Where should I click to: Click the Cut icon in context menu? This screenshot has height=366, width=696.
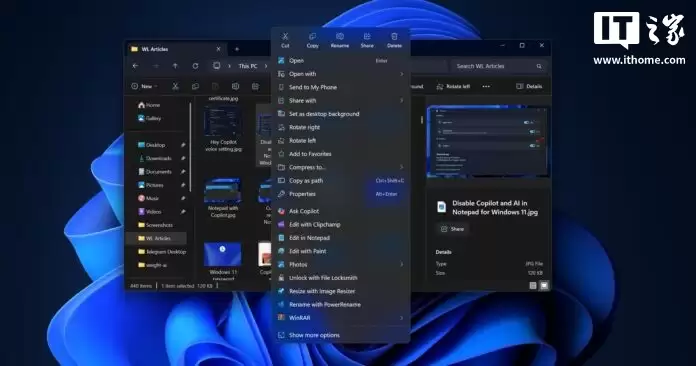(x=285, y=36)
